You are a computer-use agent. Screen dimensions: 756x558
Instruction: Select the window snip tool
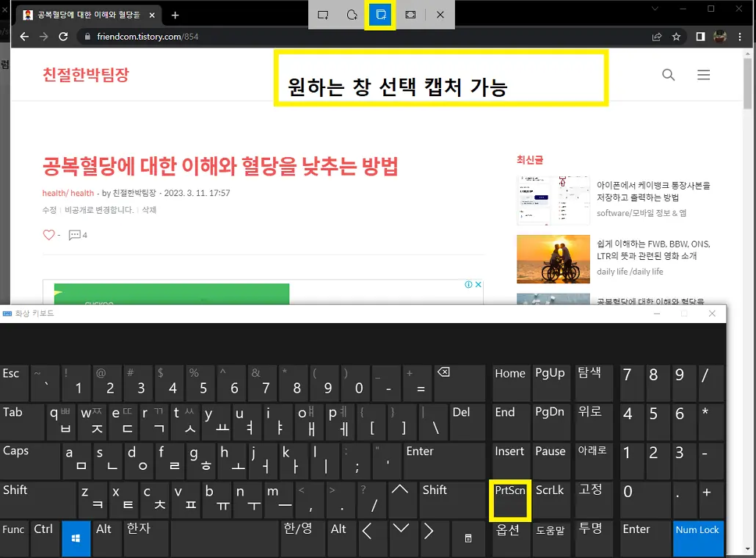click(379, 14)
